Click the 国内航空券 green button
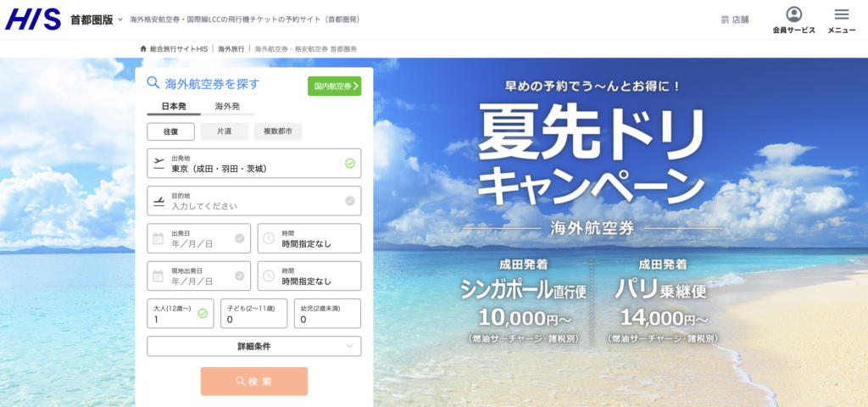This screenshot has width=868, height=407. (x=334, y=86)
